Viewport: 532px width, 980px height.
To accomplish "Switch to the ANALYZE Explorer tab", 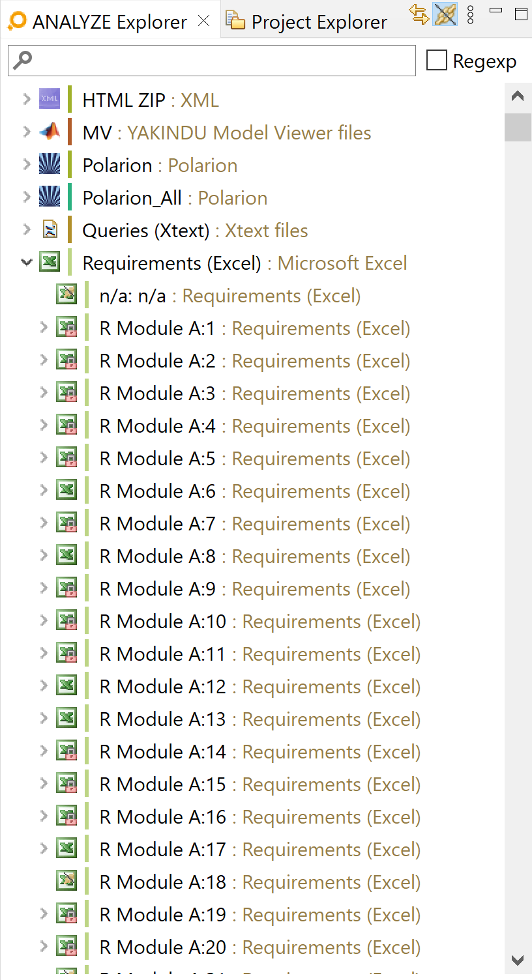I will pos(110,22).
